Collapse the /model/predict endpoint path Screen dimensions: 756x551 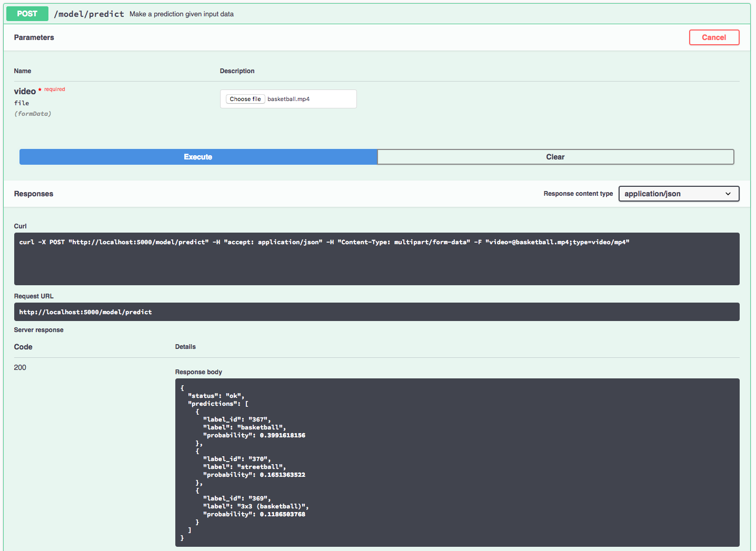(89, 14)
